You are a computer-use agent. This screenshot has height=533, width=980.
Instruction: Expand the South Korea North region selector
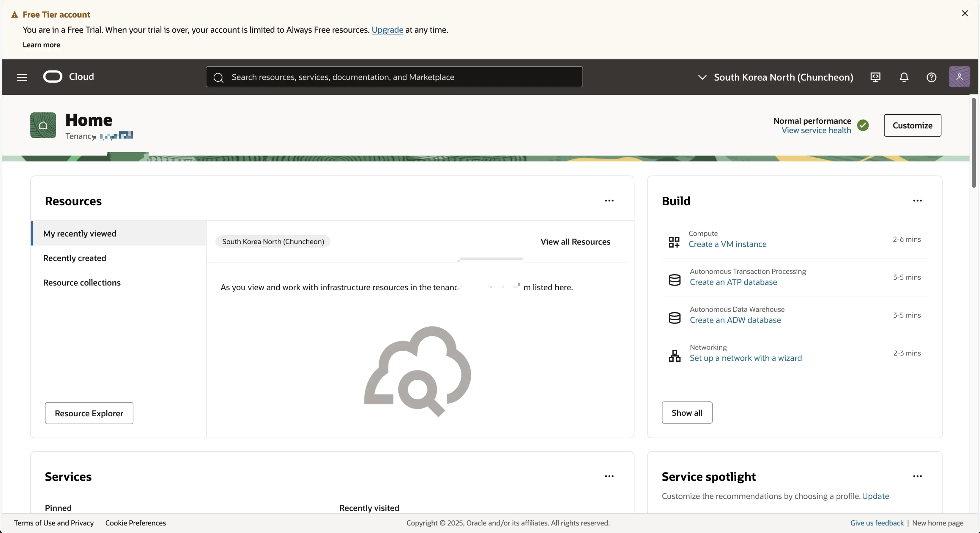tap(776, 77)
